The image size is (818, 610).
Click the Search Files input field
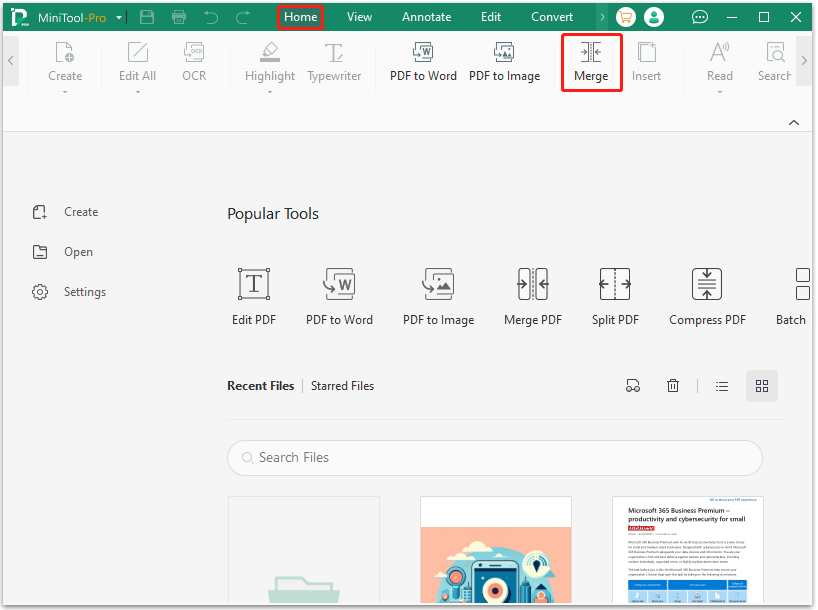pyautogui.click(x=495, y=458)
